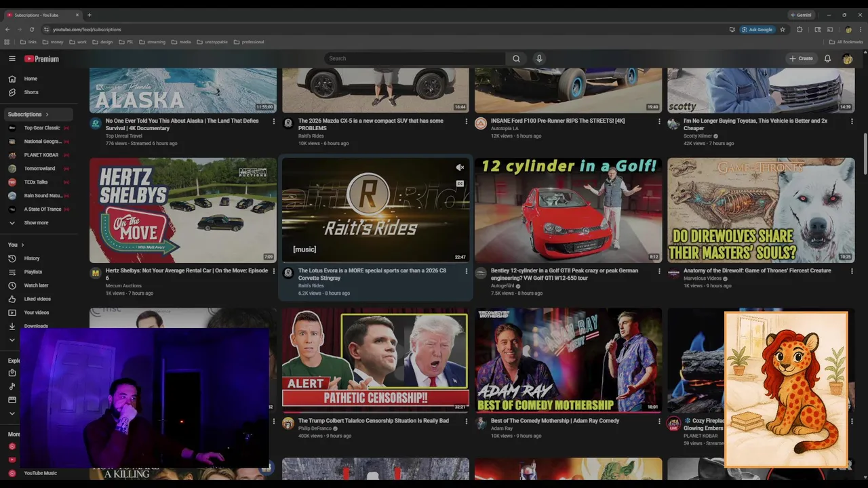Open options for Trump Colbert Talarico video

(467, 421)
